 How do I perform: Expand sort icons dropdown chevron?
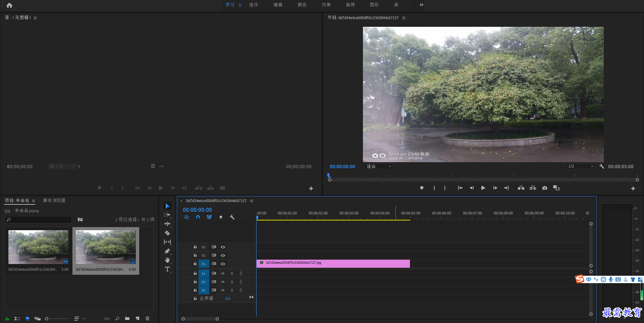tap(85, 319)
